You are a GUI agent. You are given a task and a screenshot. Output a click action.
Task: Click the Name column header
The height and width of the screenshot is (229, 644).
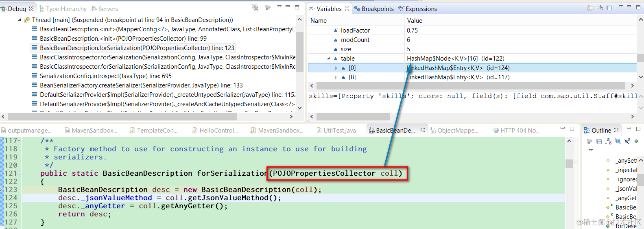point(356,21)
